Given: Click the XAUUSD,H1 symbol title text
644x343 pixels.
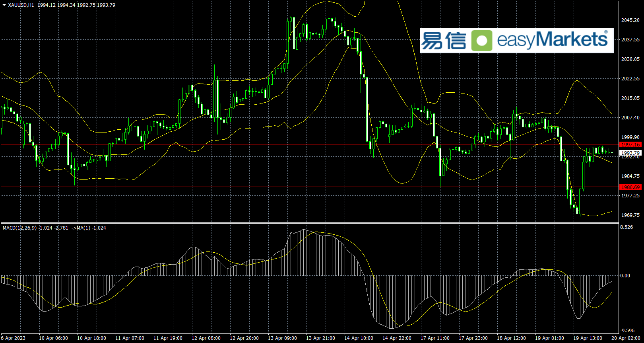Looking at the screenshot, I should pyautogui.click(x=21, y=5).
